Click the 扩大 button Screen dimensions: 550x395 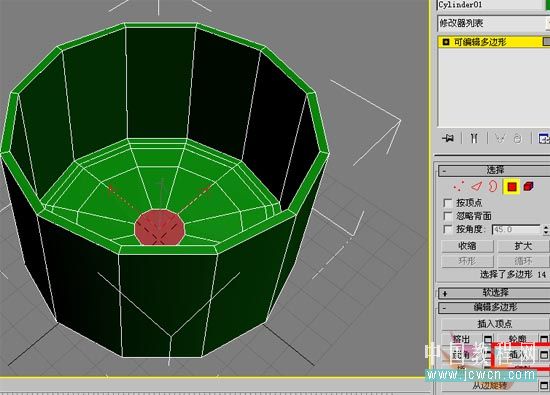(x=523, y=246)
